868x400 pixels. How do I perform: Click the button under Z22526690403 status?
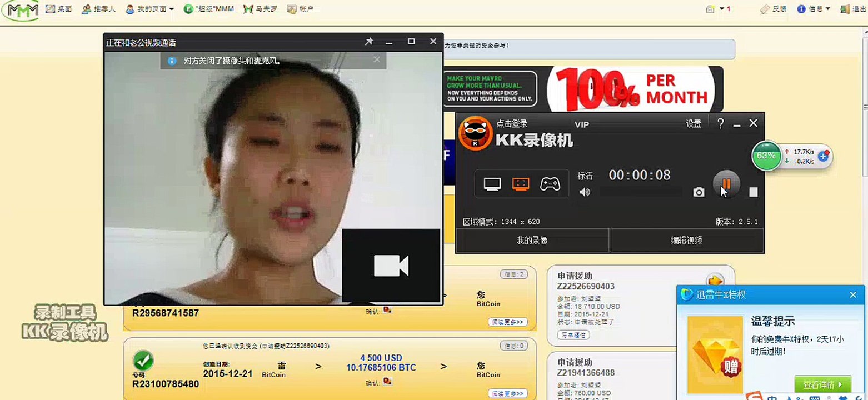[x=573, y=335]
